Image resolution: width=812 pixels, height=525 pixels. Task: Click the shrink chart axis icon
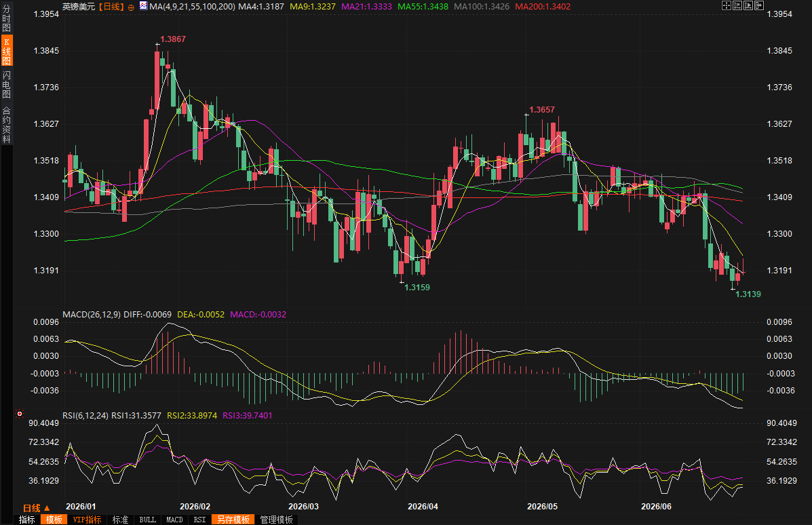737,5
